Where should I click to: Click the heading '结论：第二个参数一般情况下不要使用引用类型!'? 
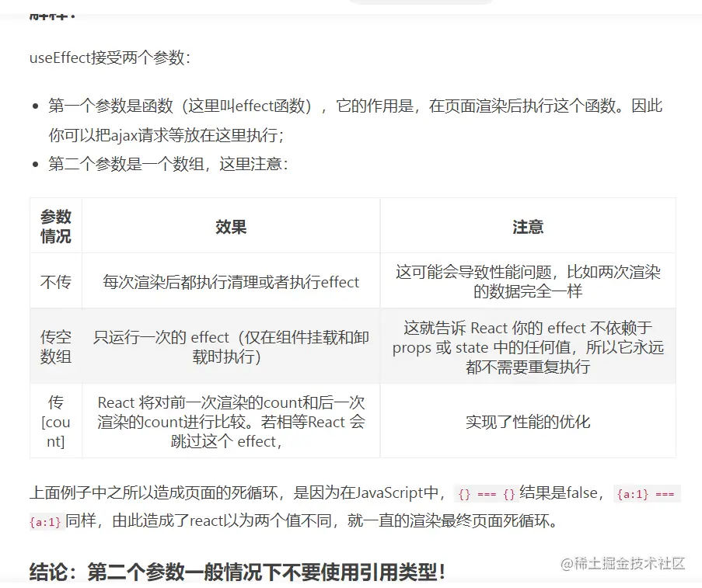[238, 572]
